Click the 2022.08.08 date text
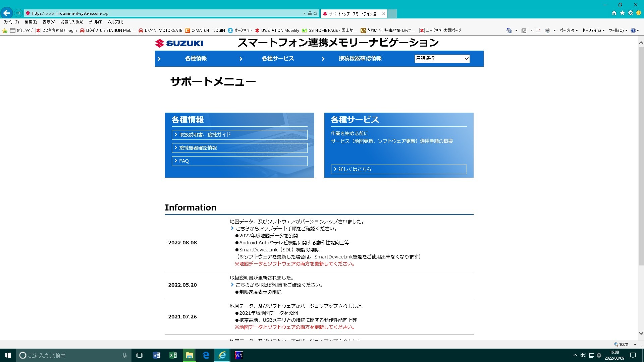Viewport: 644px width, 362px height. tap(182, 243)
